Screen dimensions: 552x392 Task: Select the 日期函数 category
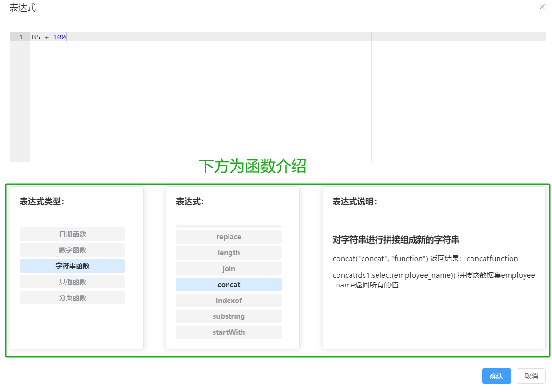[72, 234]
